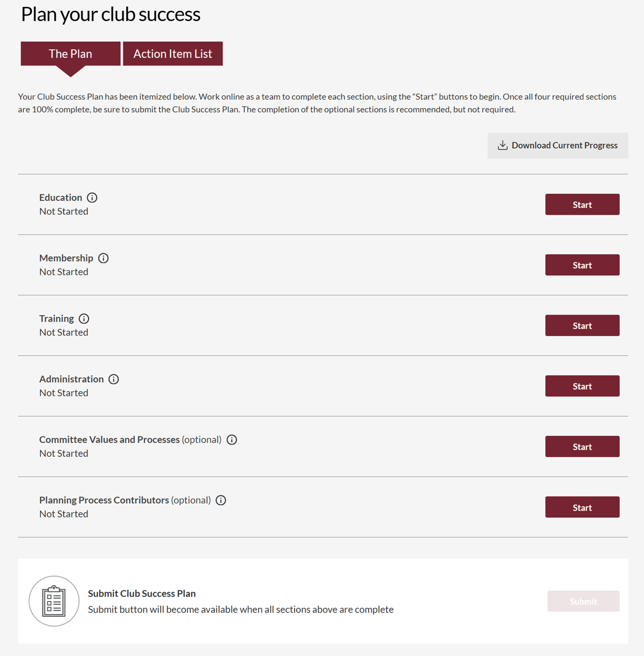Open the Action Item List tab
Image resolution: width=644 pixels, height=656 pixels.
[x=173, y=54]
